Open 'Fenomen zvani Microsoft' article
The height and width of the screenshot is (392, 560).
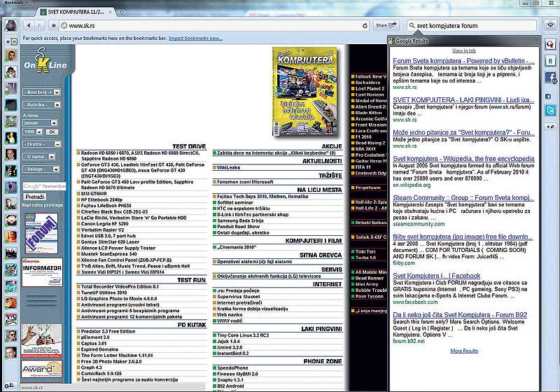tap(245, 182)
